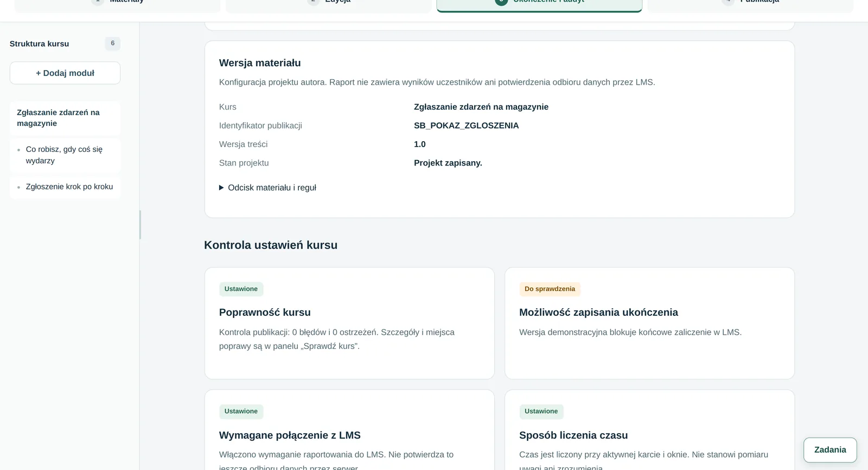The image size is (868, 470).
Task: Click the Kurs value in Wersja materiału card
Action: (481, 107)
